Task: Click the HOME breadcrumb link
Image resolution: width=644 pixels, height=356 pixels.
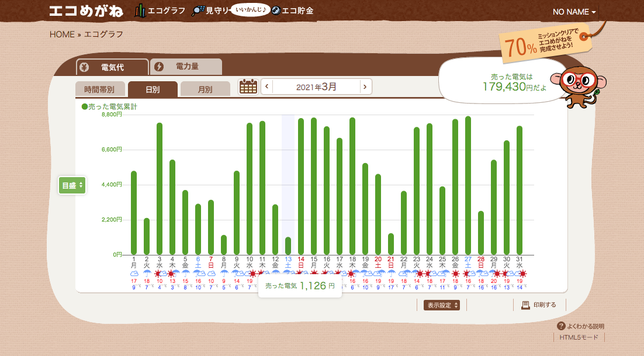Action: (62, 34)
